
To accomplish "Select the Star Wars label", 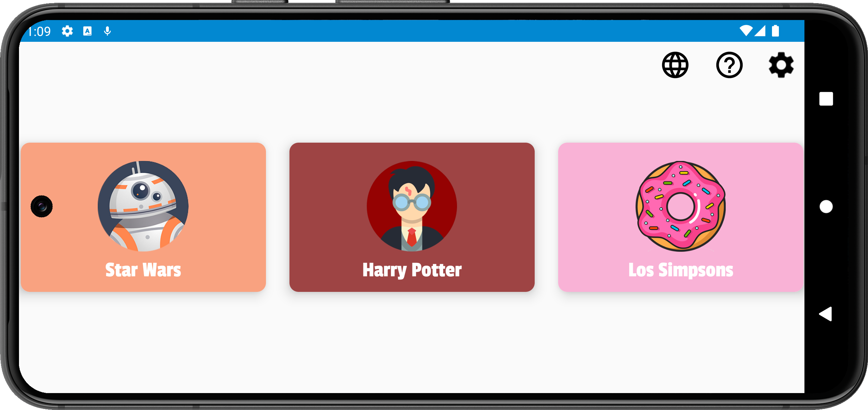I will (143, 270).
